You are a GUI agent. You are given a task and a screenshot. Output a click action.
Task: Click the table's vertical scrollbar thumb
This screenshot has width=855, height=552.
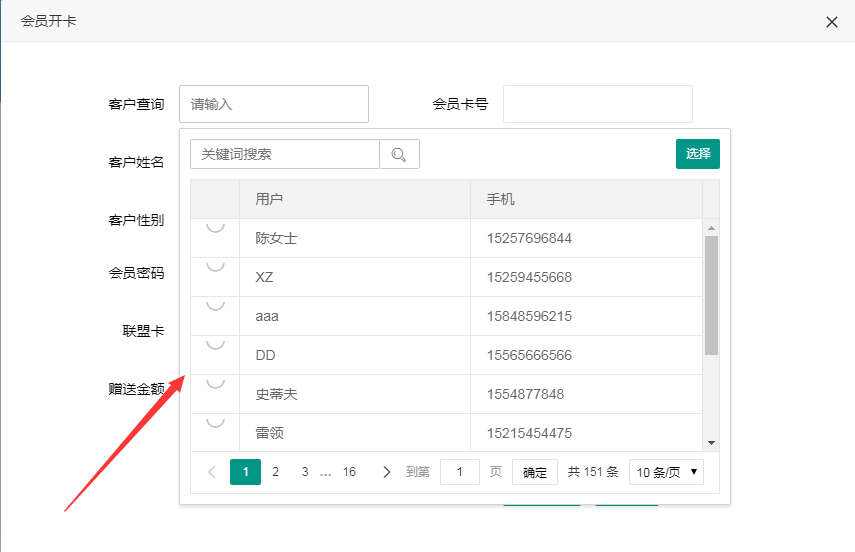711,295
